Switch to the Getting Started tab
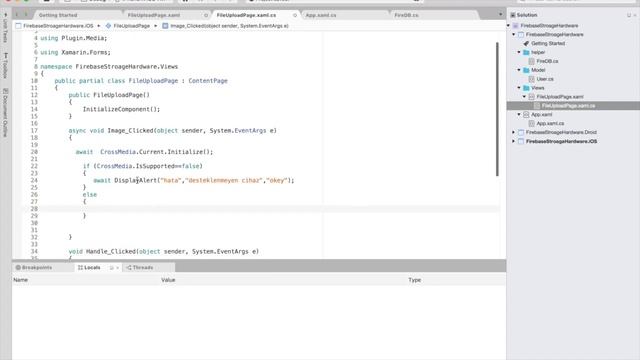640x360 pixels. point(58,15)
